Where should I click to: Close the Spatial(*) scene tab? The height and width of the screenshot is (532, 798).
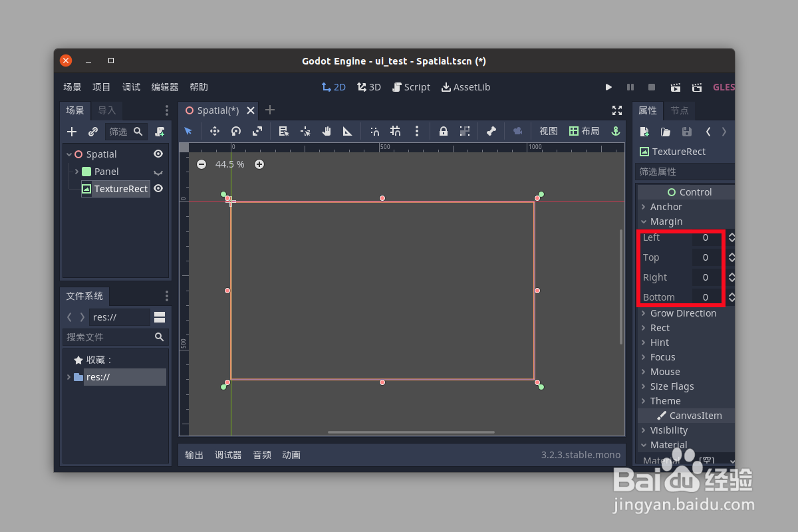point(251,110)
